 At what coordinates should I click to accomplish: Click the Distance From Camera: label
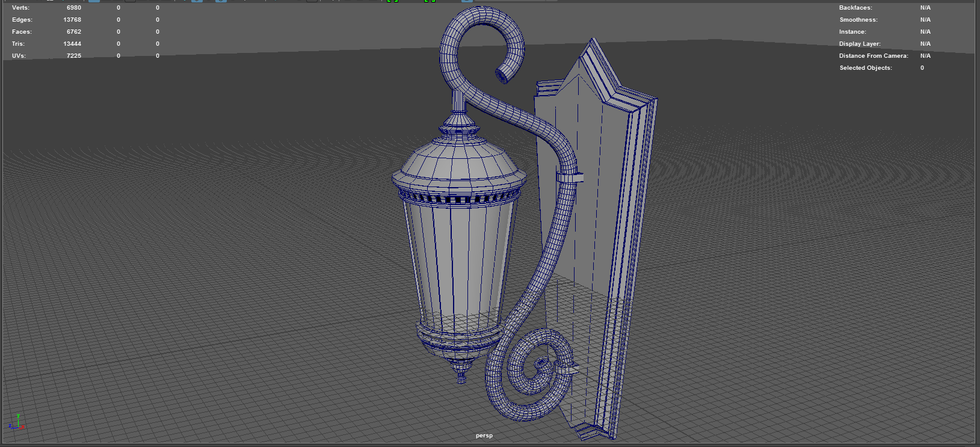874,56
